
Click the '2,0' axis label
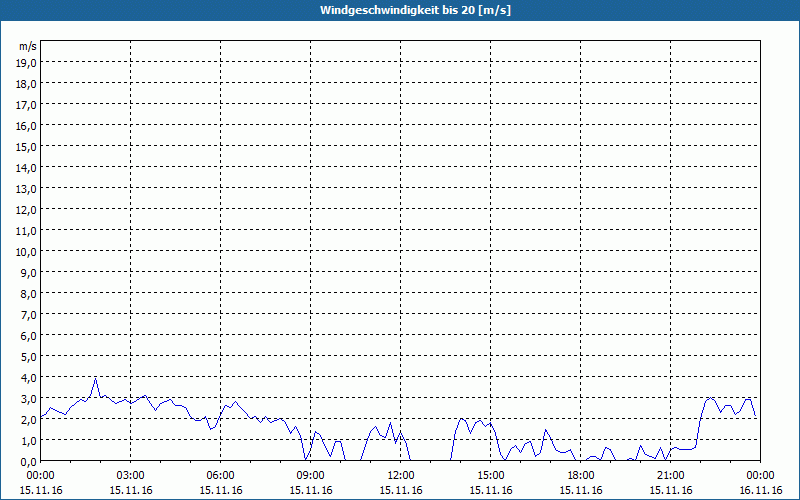tap(28, 419)
